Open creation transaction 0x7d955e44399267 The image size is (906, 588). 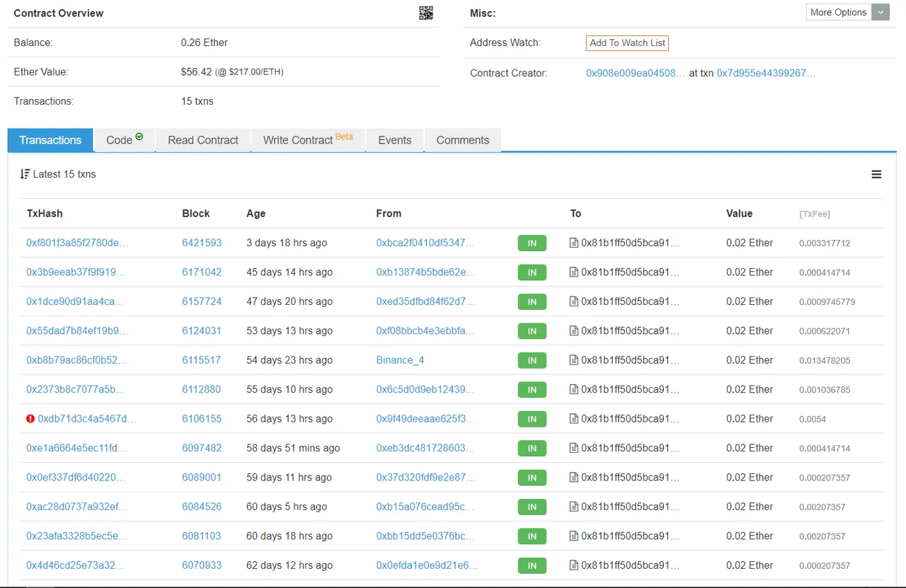point(766,73)
